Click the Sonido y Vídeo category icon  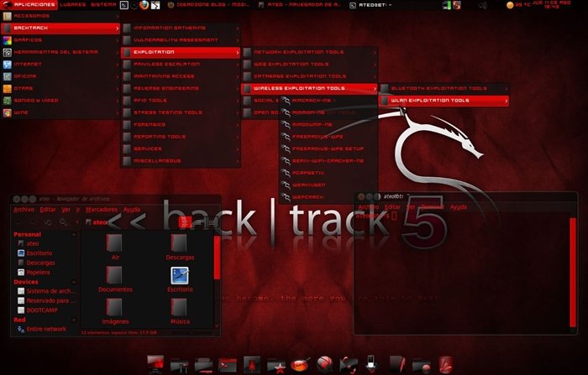click(7, 101)
